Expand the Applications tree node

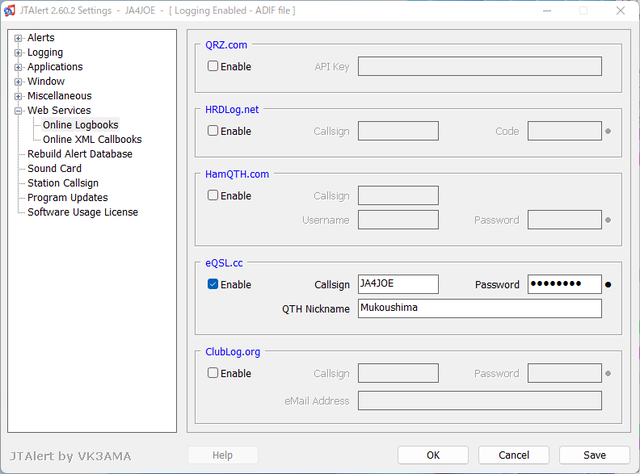click(18, 67)
